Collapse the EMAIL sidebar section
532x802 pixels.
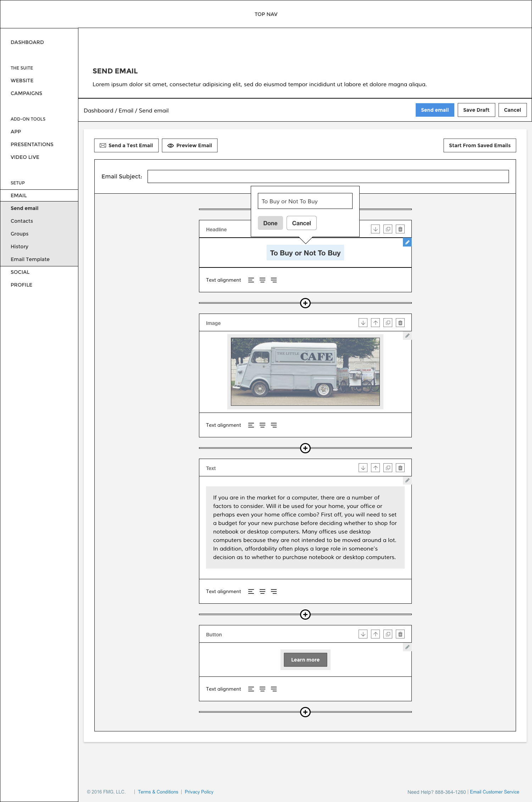(19, 195)
